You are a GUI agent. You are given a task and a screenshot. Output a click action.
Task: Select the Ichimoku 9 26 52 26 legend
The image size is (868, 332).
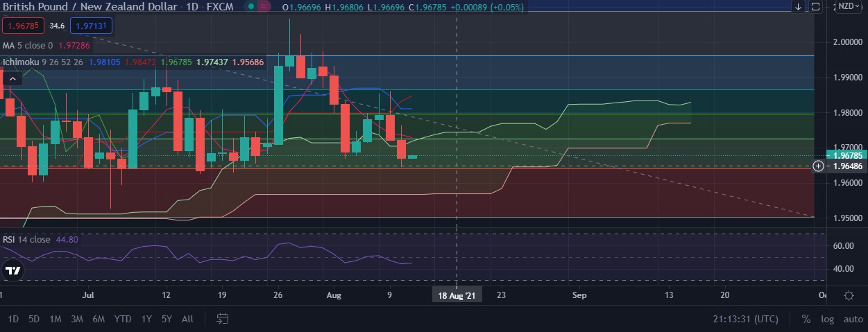click(43, 62)
